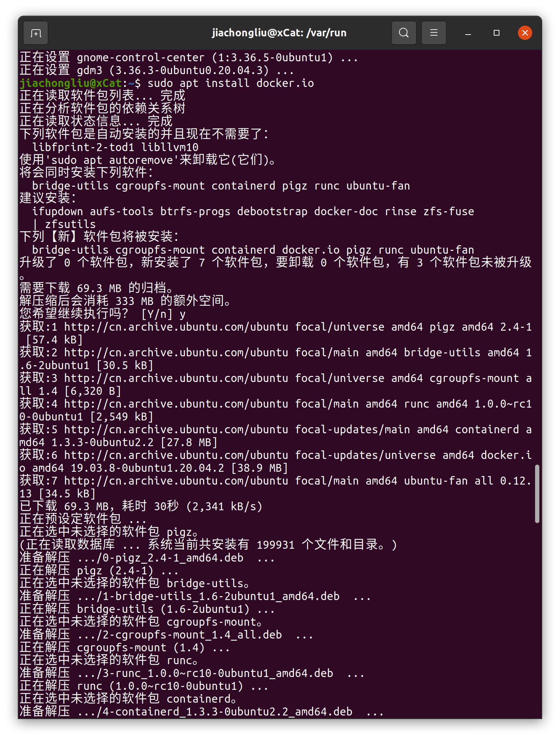Open the hamburger menu
The width and height of the screenshot is (560, 739).
click(x=434, y=33)
